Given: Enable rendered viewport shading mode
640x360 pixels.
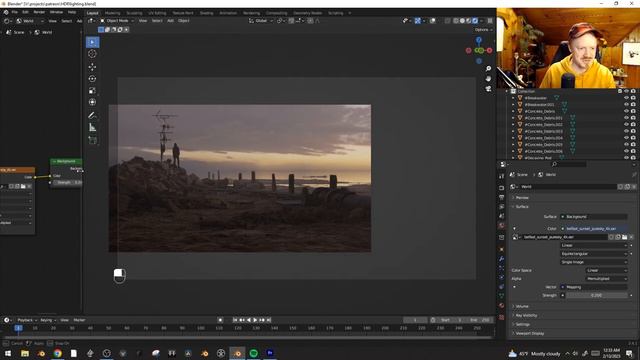Looking at the screenshot, I should pyautogui.click(x=475, y=21).
